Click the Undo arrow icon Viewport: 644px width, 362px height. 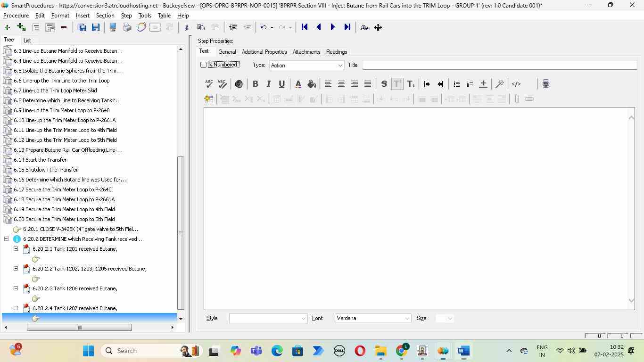pos(264,27)
